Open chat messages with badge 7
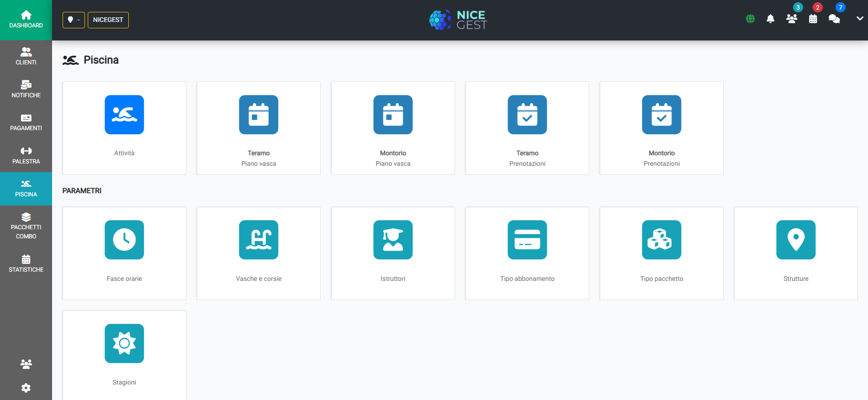868x400 pixels. (834, 19)
